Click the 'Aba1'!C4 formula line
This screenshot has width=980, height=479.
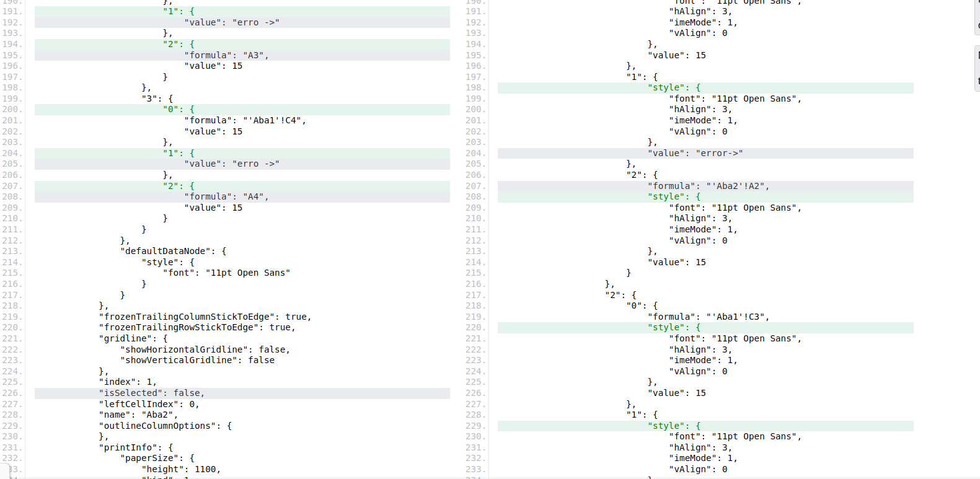click(x=245, y=120)
